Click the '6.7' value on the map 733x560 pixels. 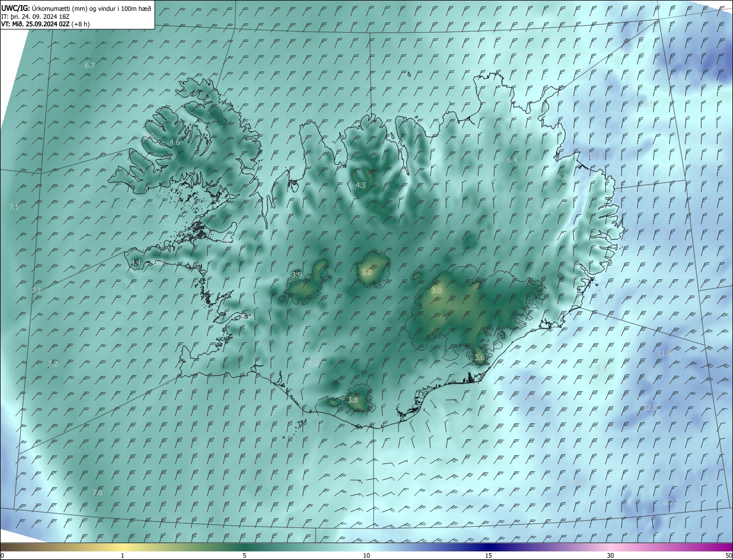coord(90,66)
